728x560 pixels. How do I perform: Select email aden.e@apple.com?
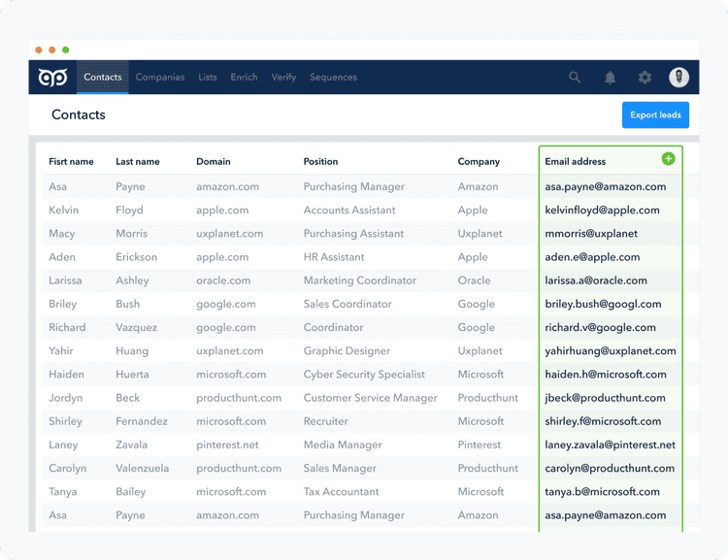point(592,257)
